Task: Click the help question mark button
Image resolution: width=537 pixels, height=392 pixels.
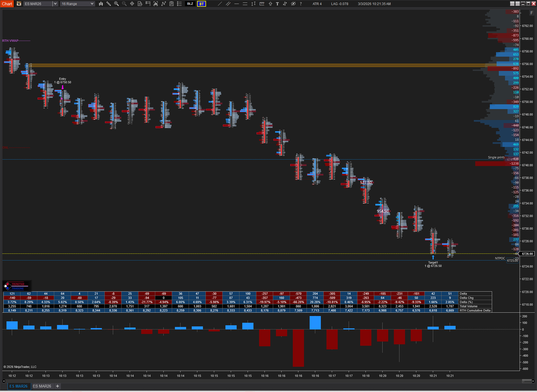Action: click(301, 4)
